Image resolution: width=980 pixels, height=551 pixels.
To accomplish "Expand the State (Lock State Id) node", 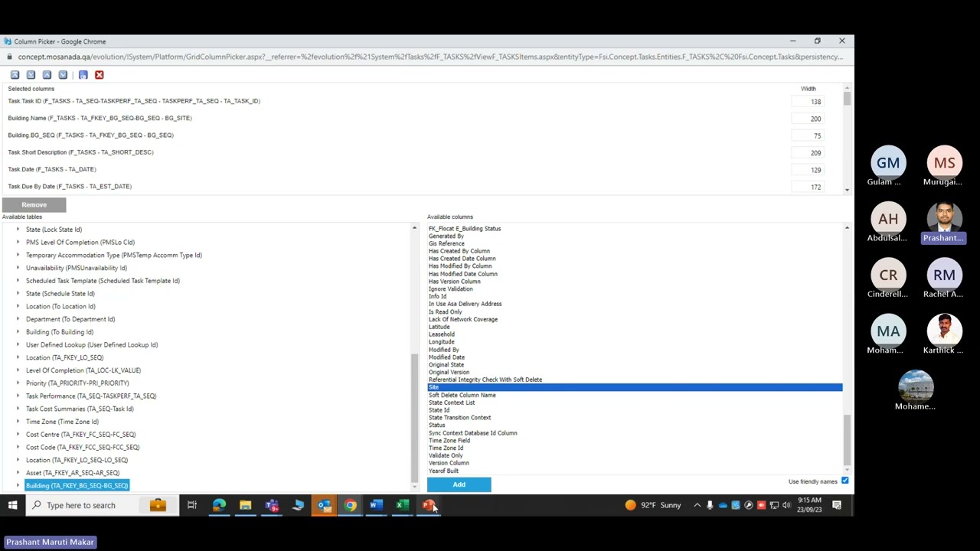I will point(18,230).
